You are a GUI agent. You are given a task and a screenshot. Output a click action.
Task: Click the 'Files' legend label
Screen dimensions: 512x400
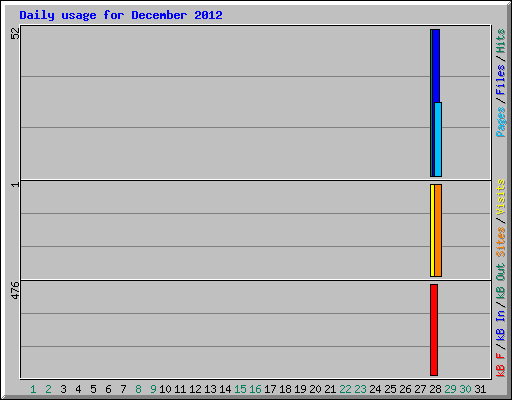coord(501,80)
